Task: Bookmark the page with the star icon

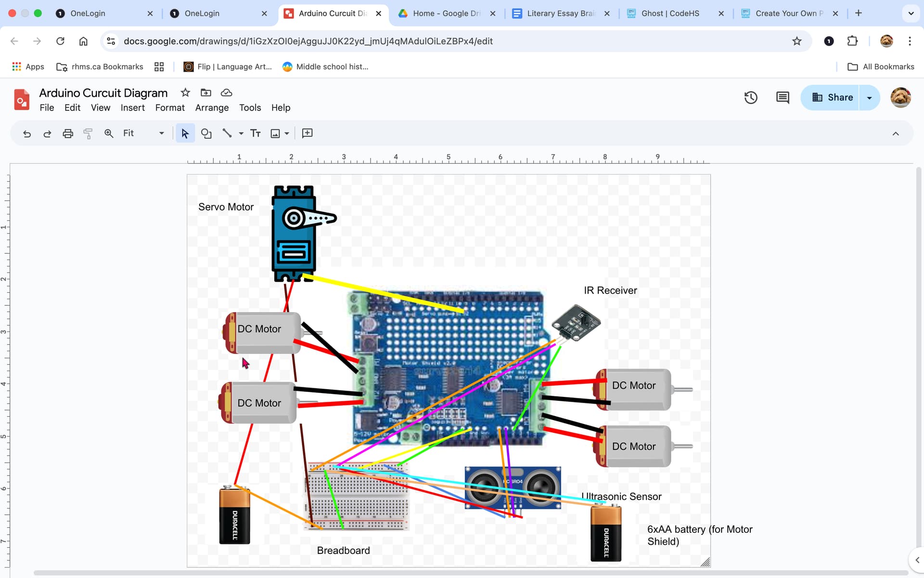Action: tap(797, 41)
